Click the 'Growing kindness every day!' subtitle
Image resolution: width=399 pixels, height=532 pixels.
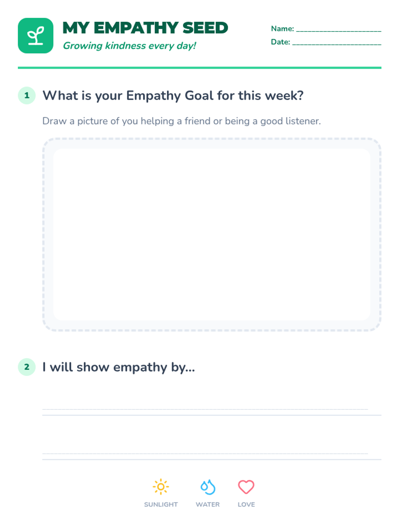pos(129,46)
